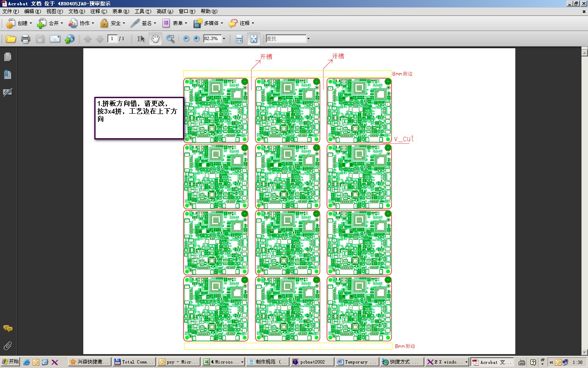Viewport: 588px width, 368px height.
Task: Open the 注释 (Comment) toolbar dropdown
Action: [x=242, y=23]
